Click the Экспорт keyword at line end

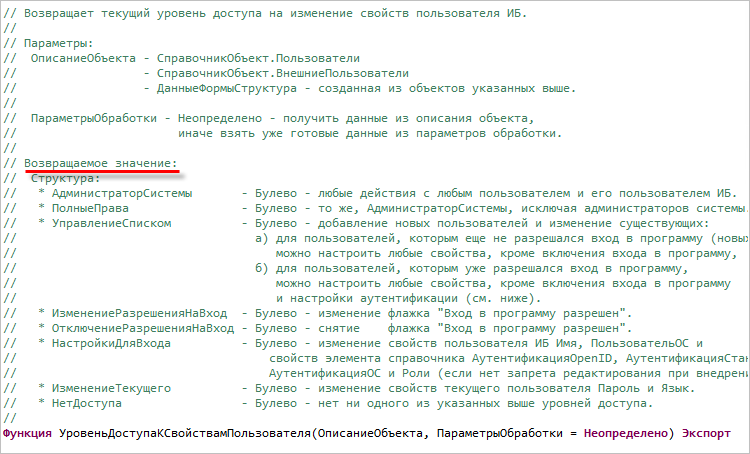click(x=708, y=433)
